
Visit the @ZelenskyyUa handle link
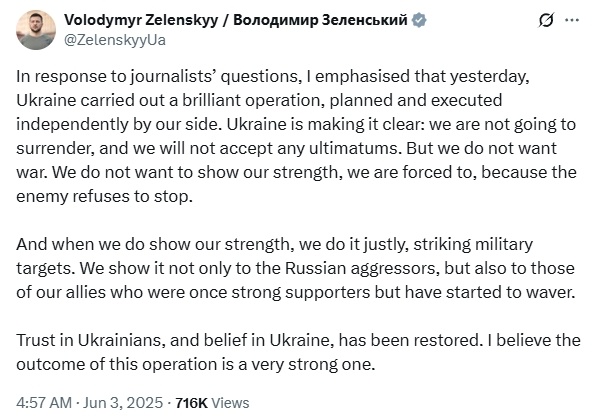pos(115,40)
